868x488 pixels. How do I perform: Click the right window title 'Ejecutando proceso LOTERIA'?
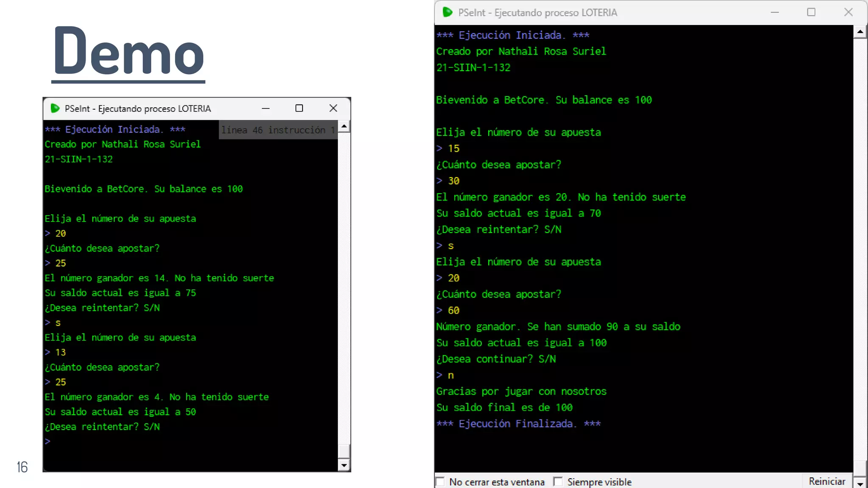[x=556, y=13]
